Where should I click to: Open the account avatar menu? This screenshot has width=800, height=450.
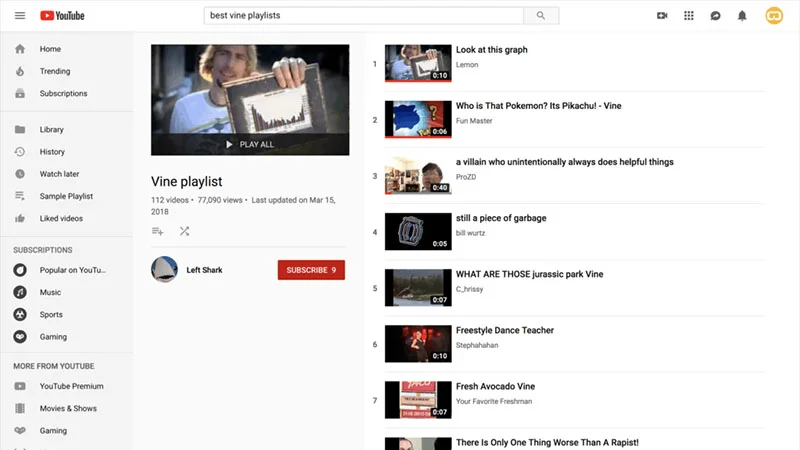coord(774,15)
